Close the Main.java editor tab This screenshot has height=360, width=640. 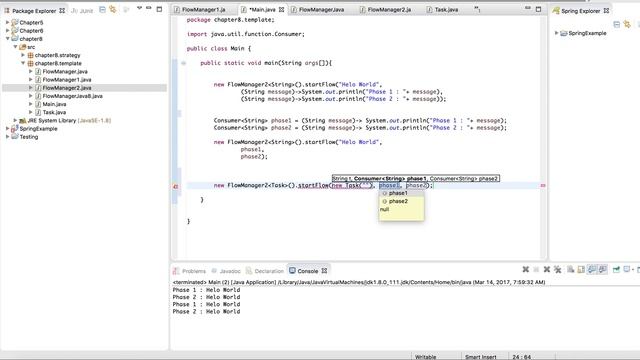pyautogui.click(x=281, y=9)
